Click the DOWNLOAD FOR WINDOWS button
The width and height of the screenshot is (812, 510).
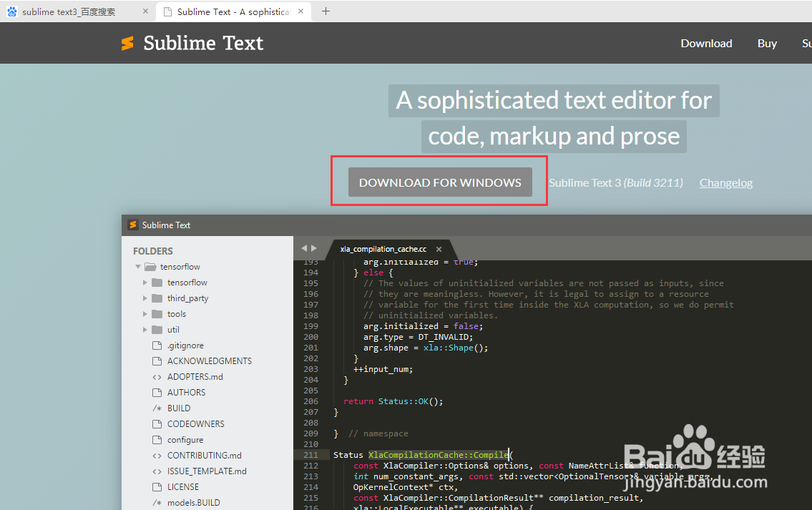440,182
